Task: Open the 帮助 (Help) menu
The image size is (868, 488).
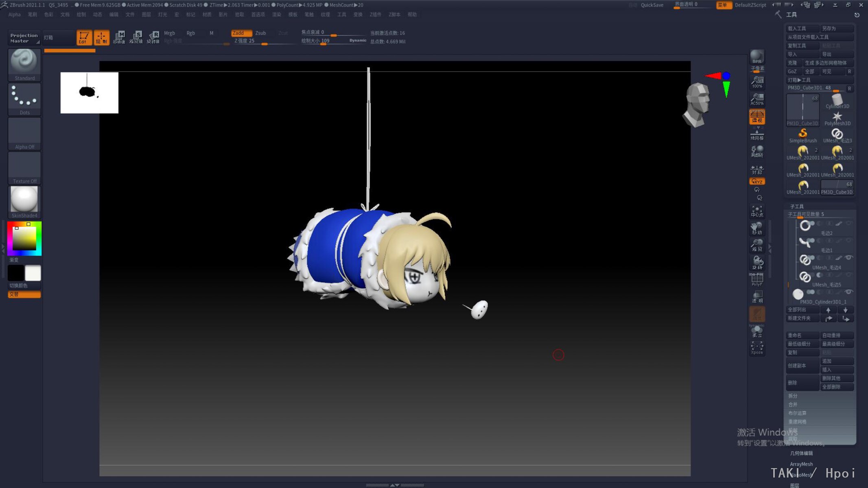Action: [412, 15]
